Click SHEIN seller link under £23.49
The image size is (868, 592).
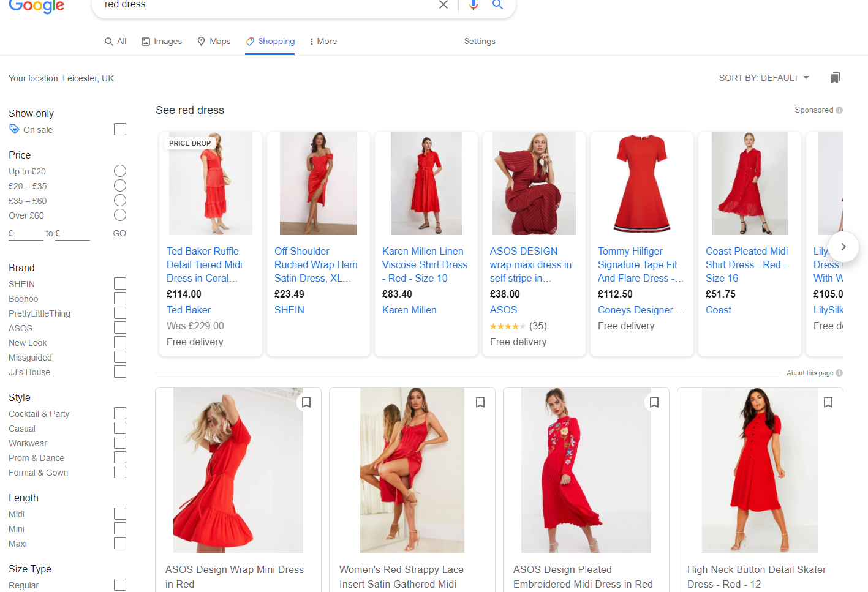click(289, 310)
